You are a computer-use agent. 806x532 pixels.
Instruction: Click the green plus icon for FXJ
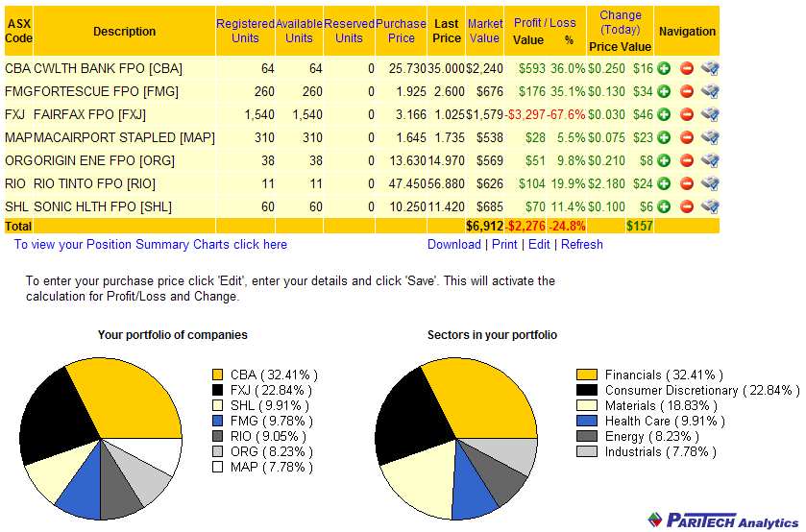click(x=664, y=114)
